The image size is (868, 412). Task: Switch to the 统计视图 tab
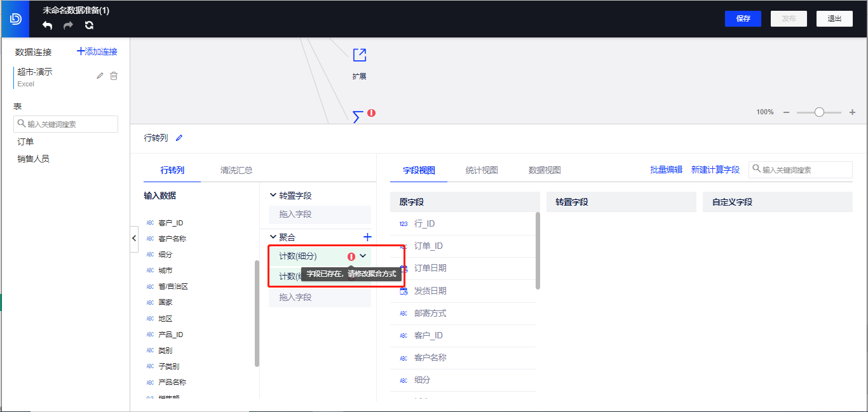coord(481,170)
